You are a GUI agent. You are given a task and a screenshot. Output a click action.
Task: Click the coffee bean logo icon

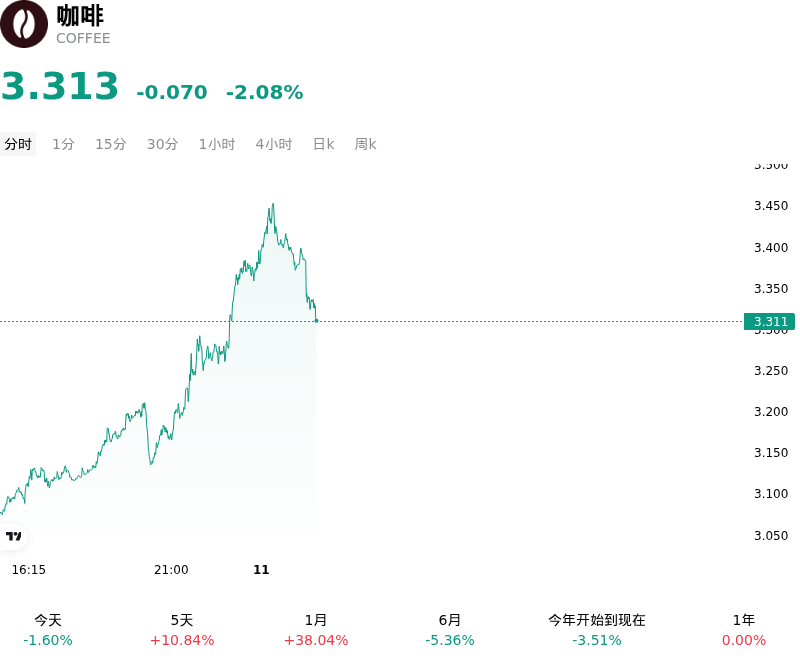pyautogui.click(x=23, y=24)
